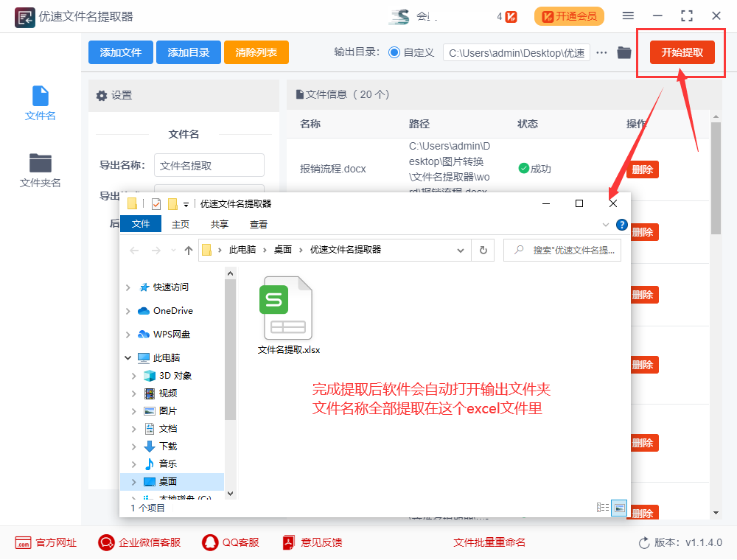Click the 开通会员 membership icon
The image size is (737, 560).
point(569,16)
